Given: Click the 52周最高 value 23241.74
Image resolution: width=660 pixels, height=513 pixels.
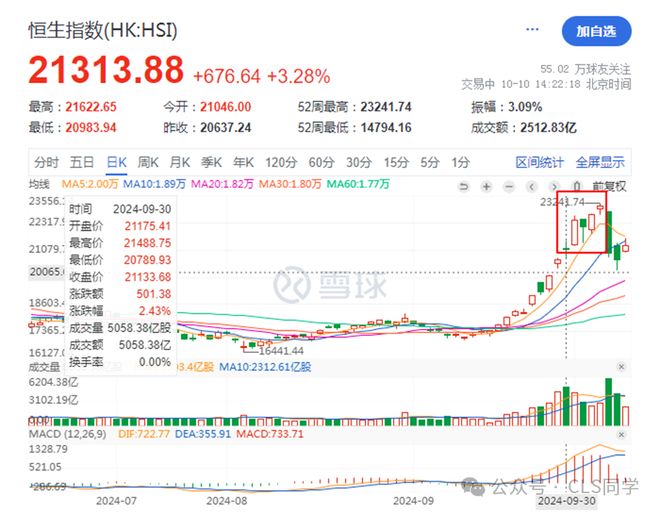Looking at the screenshot, I should tap(386, 107).
